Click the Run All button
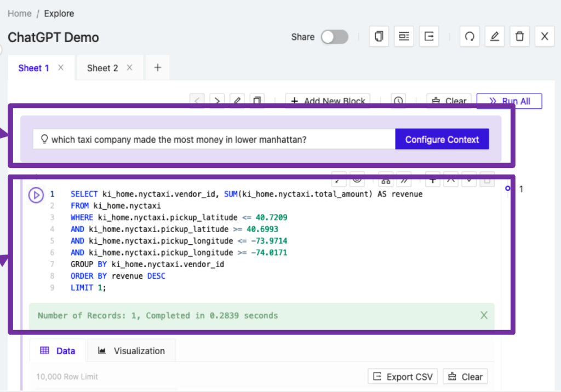Image resolution: width=561 pixels, height=392 pixels. [509, 101]
